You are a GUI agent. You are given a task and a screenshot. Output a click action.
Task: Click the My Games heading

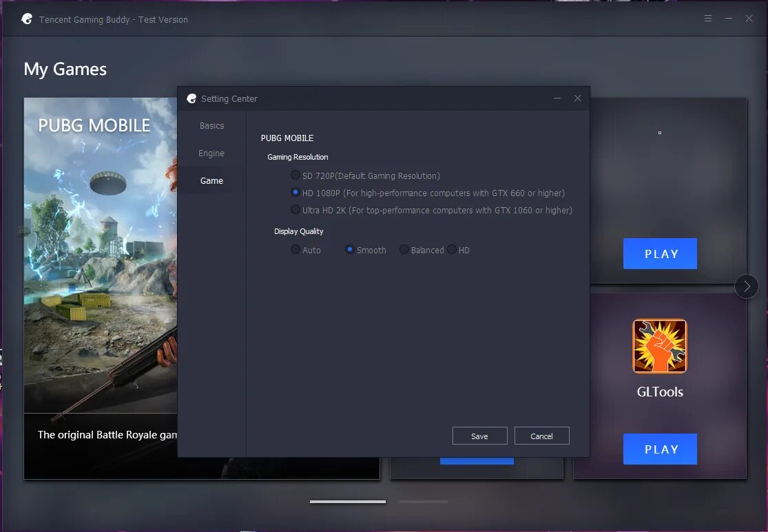[x=65, y=69]
